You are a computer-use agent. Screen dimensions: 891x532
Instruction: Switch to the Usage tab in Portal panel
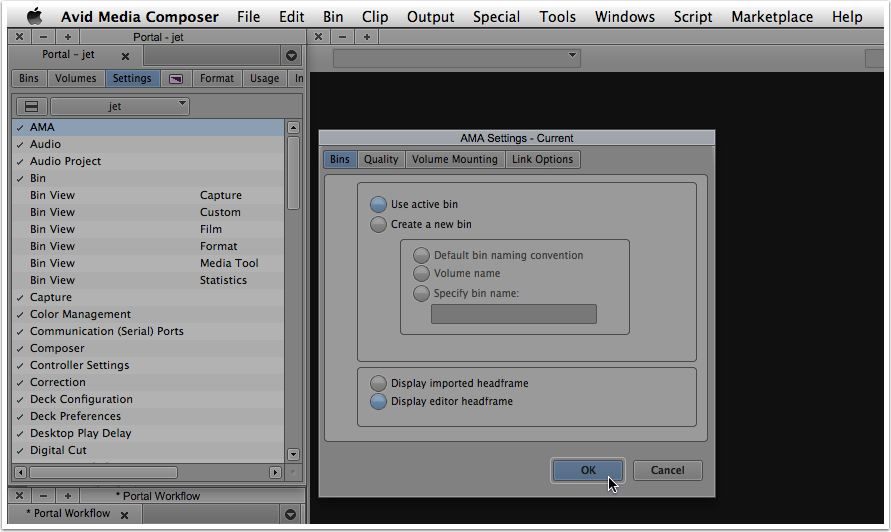click(x=265, y=78)
